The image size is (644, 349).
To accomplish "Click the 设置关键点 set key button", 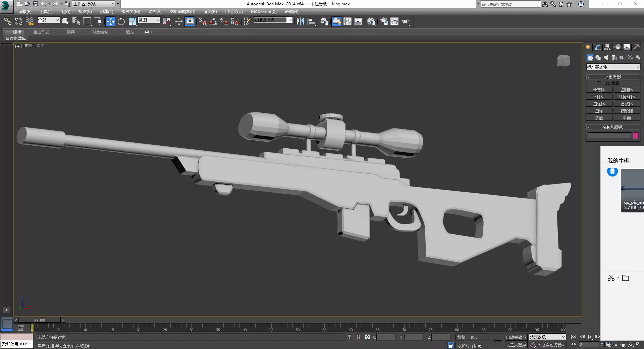I will [516, 345].
